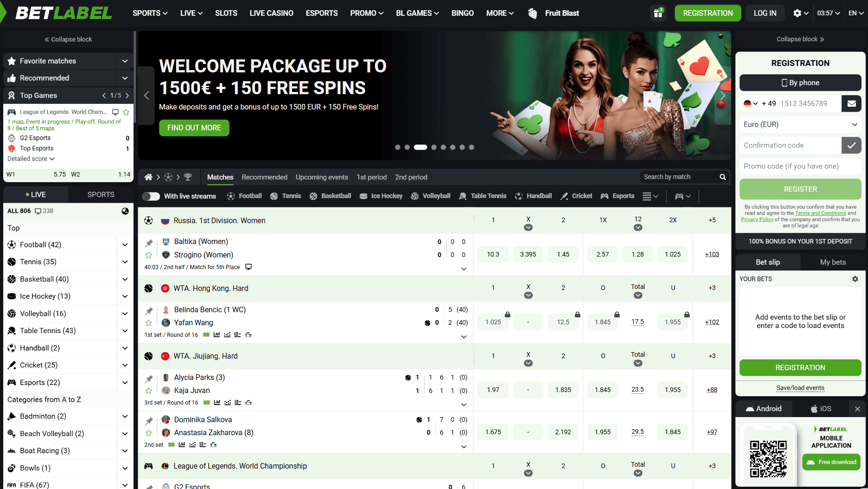Open the Euro (EUR) currency dropdown
Viewport: 868px width, 489px height.
click(800, 124)
